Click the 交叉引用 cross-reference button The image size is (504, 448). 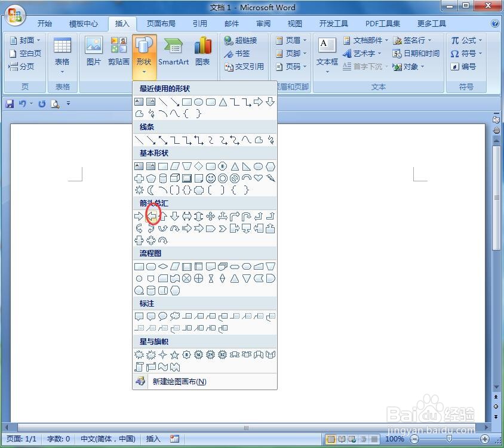(x=244, y=66)
